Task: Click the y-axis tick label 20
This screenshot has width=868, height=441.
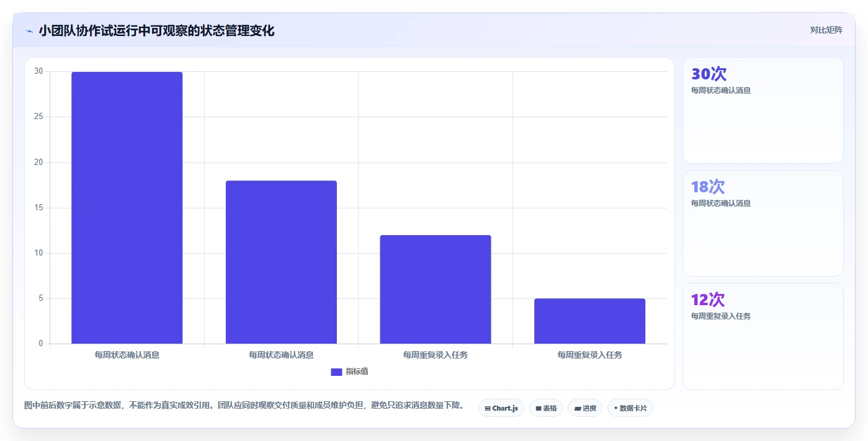Action: pos(38,163)
